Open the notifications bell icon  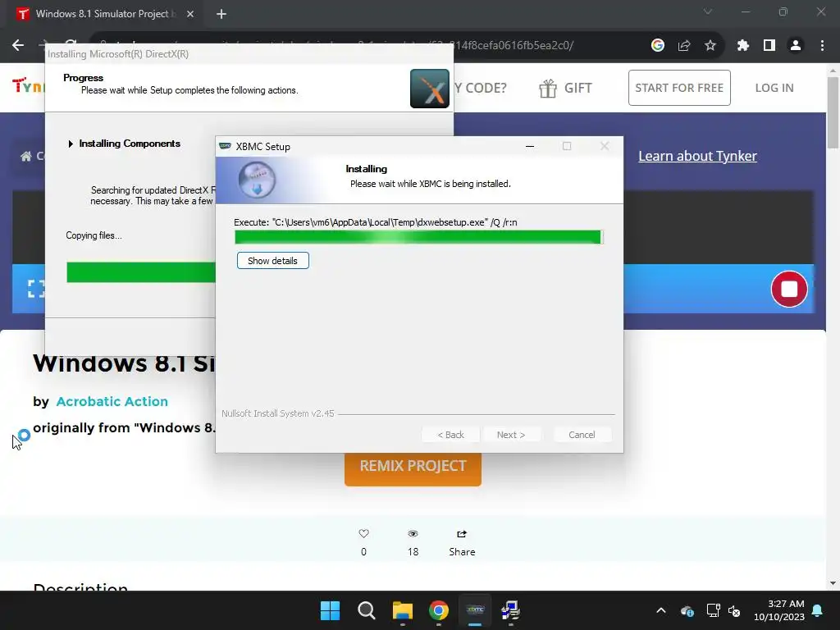pos(817,610)
